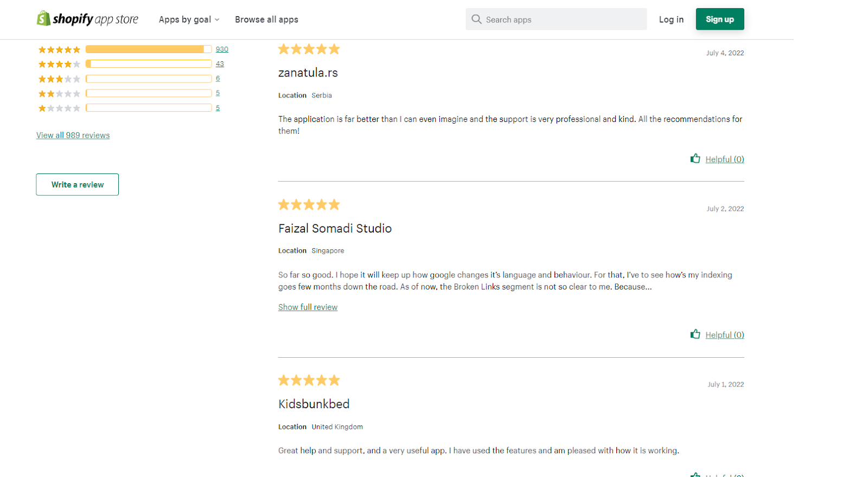Expand Show full review for Faizal Somadi
The height and width of the screenshot is (477, 868).
coord(308,307)
